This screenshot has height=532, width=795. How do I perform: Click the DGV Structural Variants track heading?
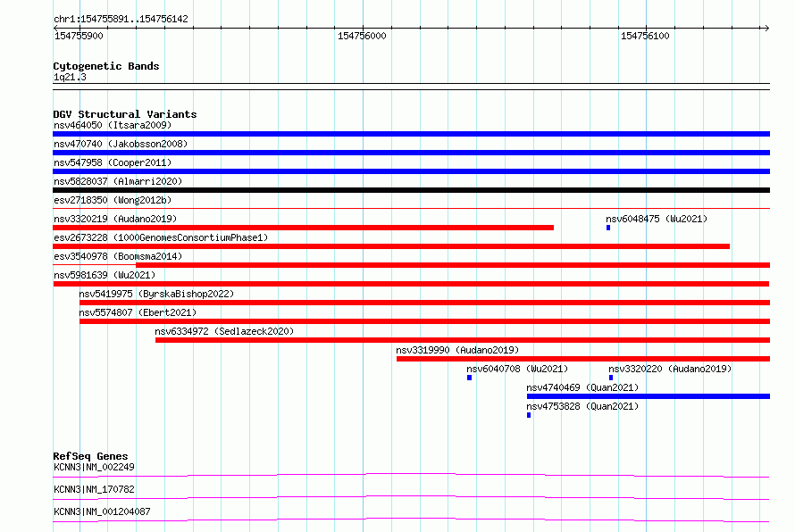(125, 114)
